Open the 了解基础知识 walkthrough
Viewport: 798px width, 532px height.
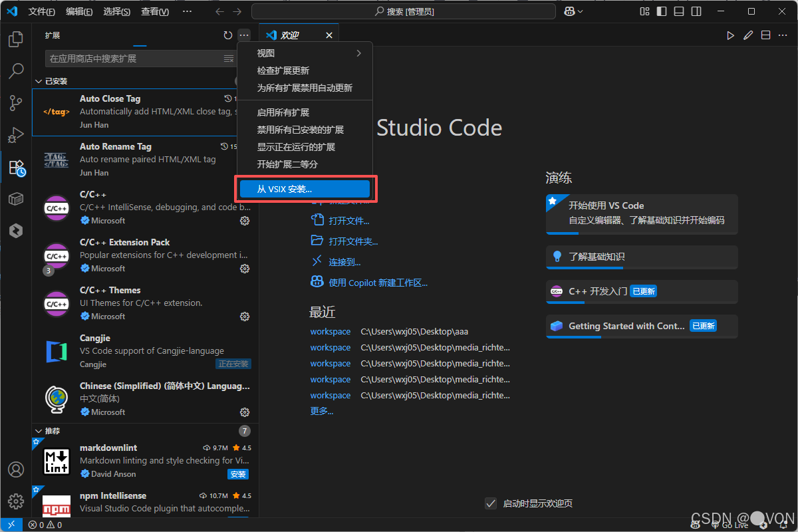[642, 257]
